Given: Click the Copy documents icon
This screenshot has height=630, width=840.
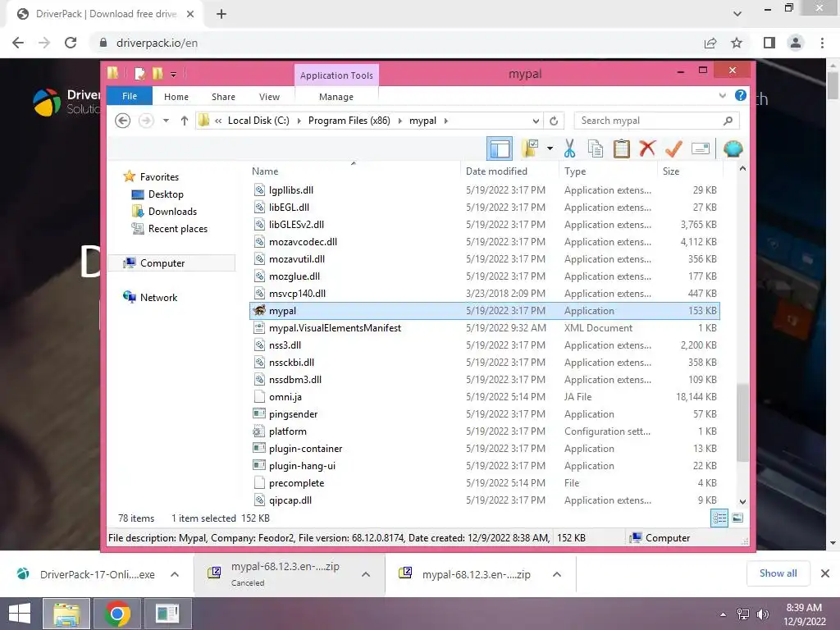Looking at the screenshot, I should [596, 148].
